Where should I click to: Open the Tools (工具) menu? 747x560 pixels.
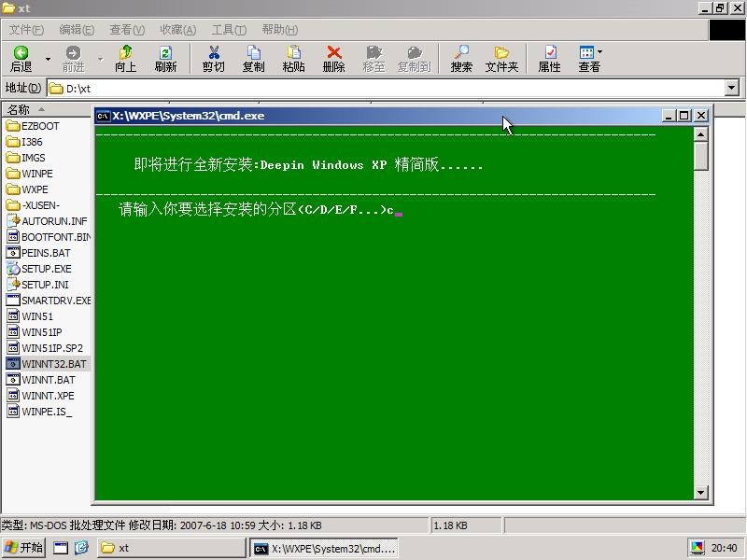tap(229, 30)
